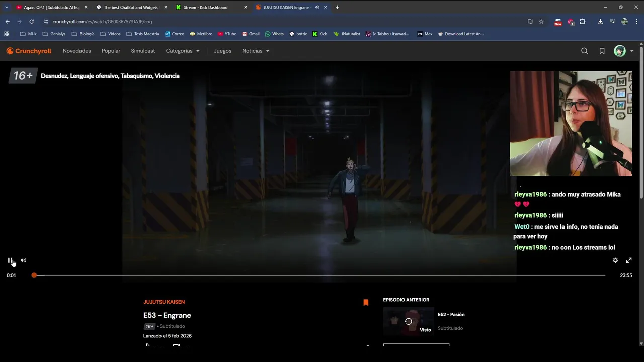Viewport: 644px width, 362px height.
Task: Open the Chrome apps grid shortcut
Action: point(7,34)
